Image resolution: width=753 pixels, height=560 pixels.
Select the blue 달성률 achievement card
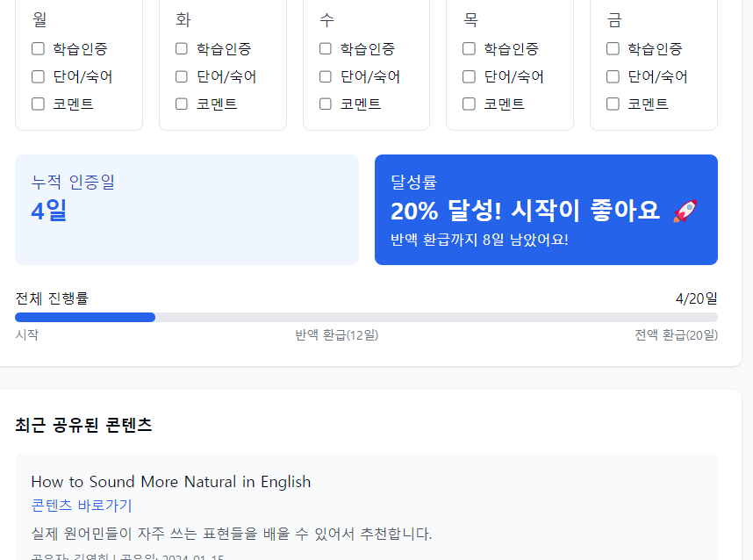coord(546,210)
